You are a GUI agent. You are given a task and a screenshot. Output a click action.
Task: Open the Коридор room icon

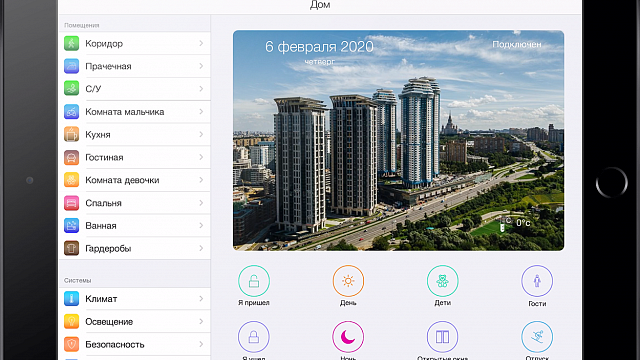pos(71,43)
